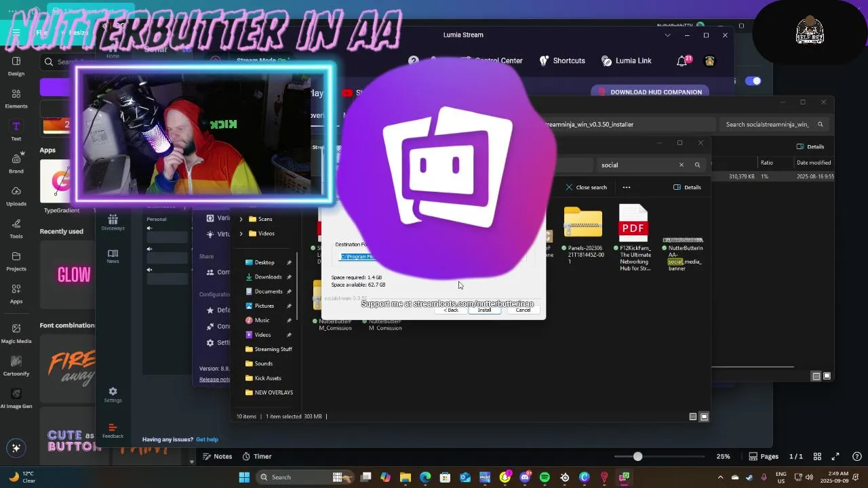Click Install in the installer dialog
This screenshot has width=868, height=488.
[484, 310]
